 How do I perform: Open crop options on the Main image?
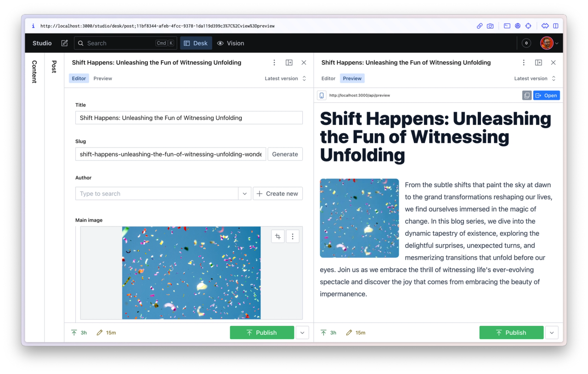tap(277, 236)
